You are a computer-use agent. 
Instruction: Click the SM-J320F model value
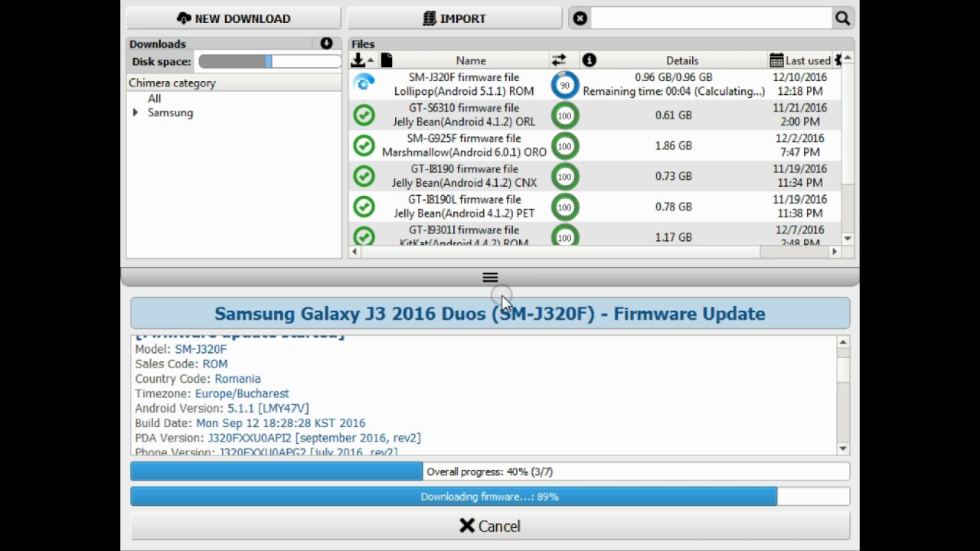tap(201, 349)
